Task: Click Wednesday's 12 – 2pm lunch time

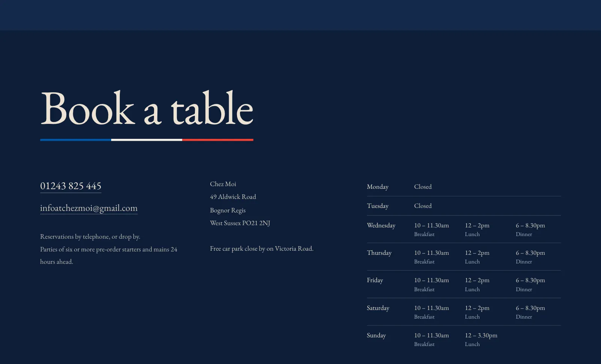Action: pyautogui.click(x=477, y=225)
